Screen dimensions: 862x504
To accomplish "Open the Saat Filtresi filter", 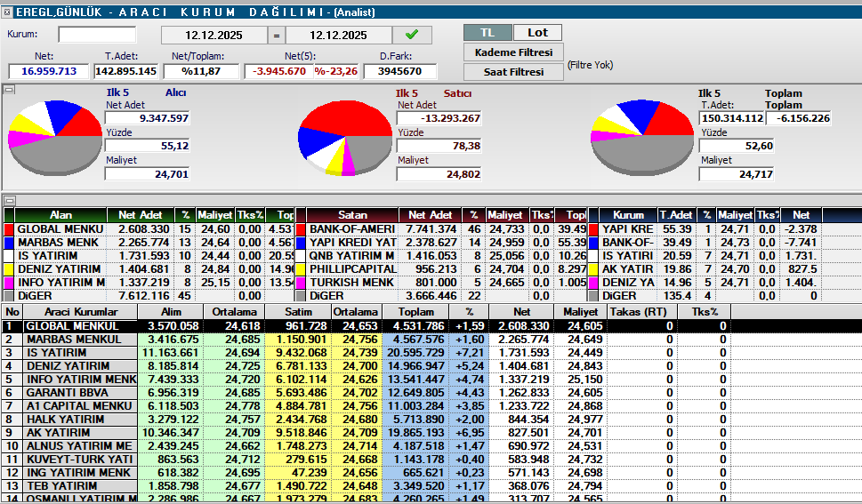I will click(x=513, y=72).
